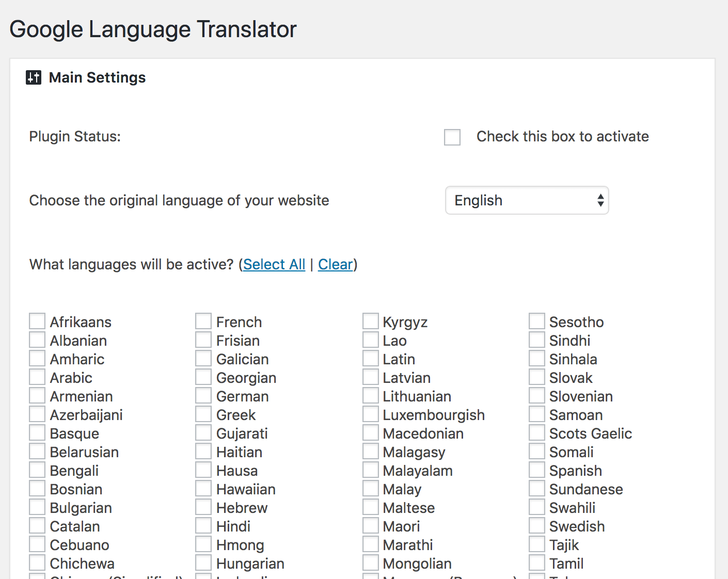Image resolution: width=728 pixels, height=579 pixels.
Task: Tick the Sesotho checkbox
Action: [x=537, y=321]
